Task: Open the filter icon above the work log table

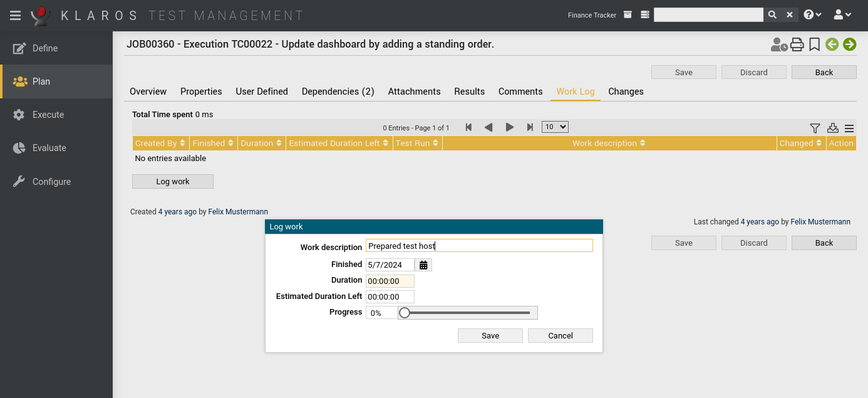Action: (815, 128)
